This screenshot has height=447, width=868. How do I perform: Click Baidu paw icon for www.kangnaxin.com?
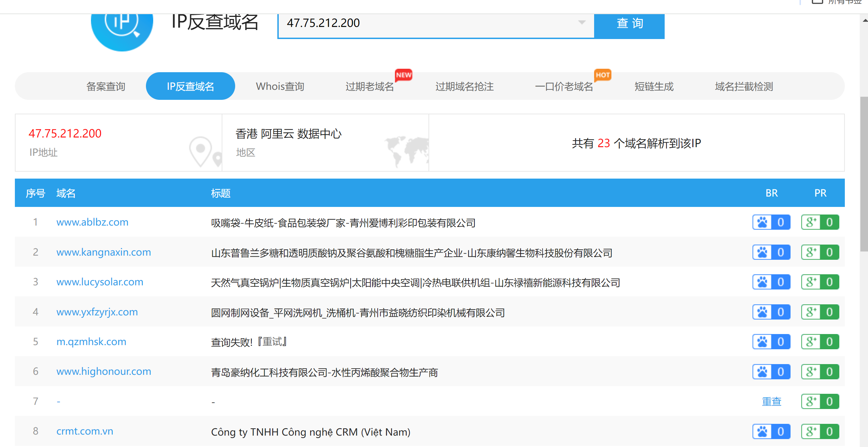coord(762,252)
